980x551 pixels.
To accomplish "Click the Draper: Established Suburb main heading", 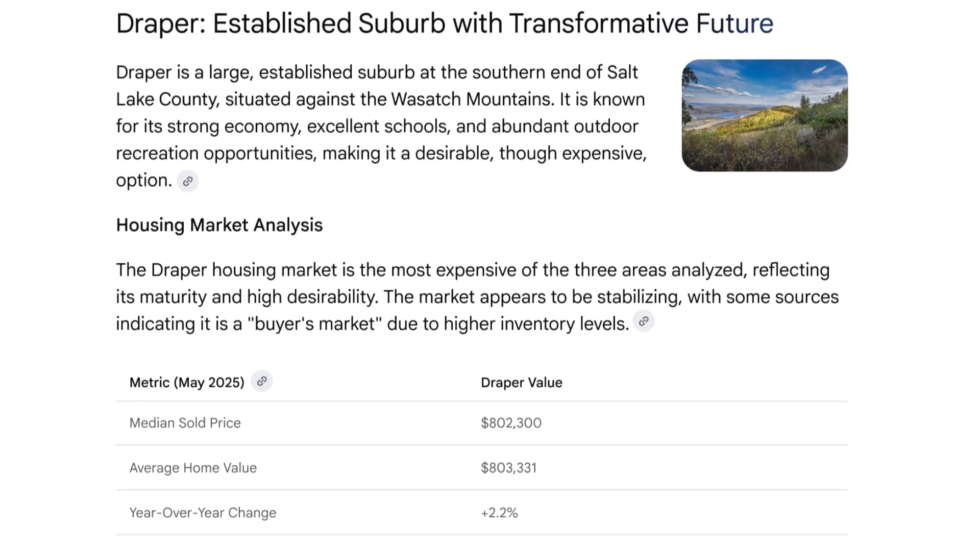I will pos(444,23).
